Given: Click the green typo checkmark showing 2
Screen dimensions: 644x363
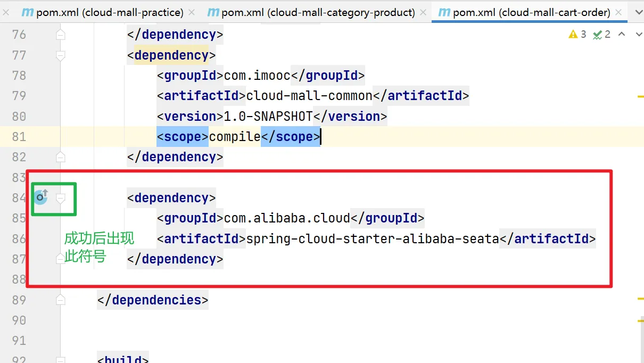Looking at the screenshot, I should [x=601, y=35].
